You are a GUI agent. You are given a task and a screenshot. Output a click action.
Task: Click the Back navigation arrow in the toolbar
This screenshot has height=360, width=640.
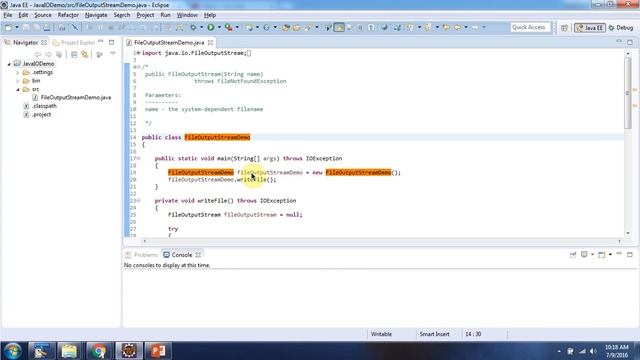click(457, 27)
